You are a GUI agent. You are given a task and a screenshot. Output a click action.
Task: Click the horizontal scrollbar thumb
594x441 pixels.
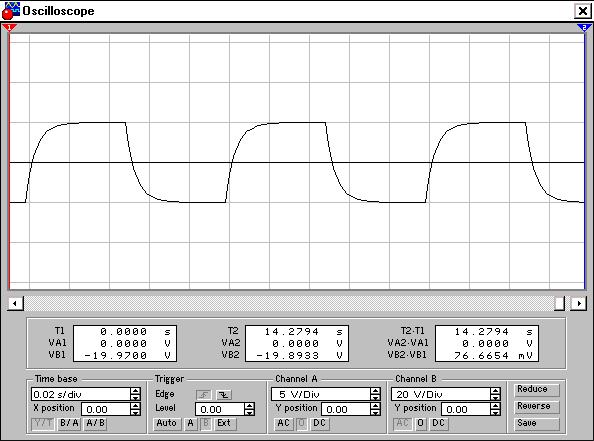(560, 303)
